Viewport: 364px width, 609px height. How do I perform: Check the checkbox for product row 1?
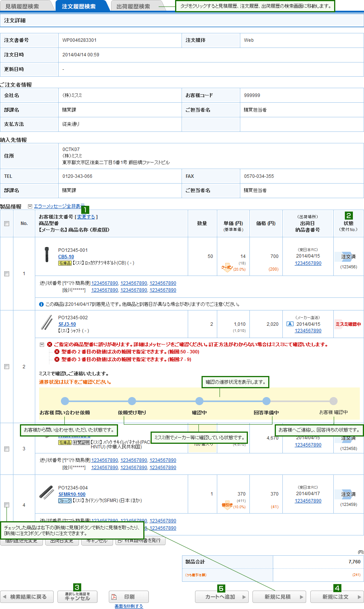click(7, 274)
